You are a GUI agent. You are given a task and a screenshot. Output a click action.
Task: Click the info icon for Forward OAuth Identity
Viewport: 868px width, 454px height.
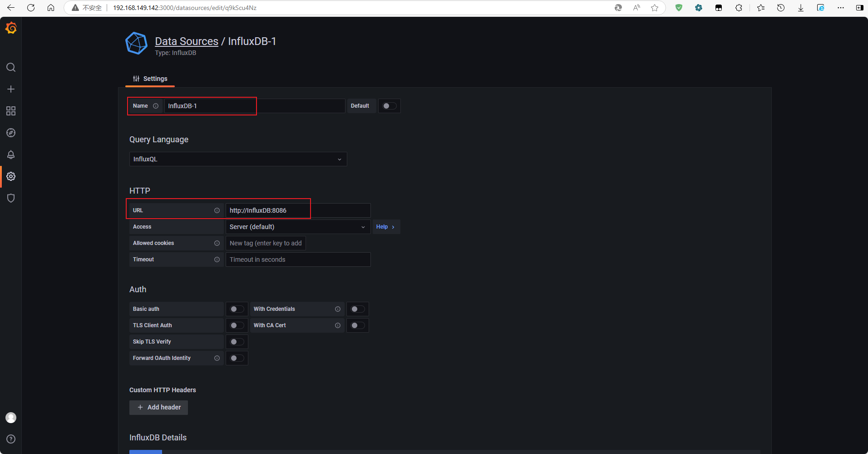click(217, 358)
